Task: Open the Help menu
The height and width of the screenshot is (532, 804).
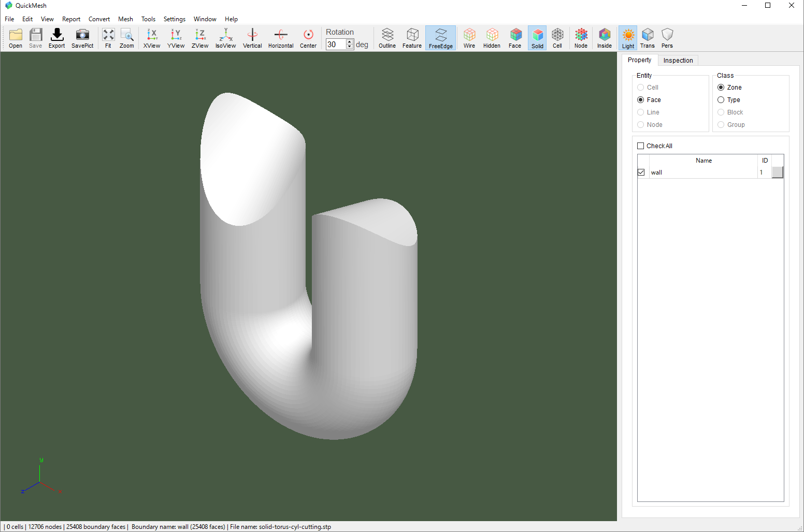Action: [x=232, y=19]
